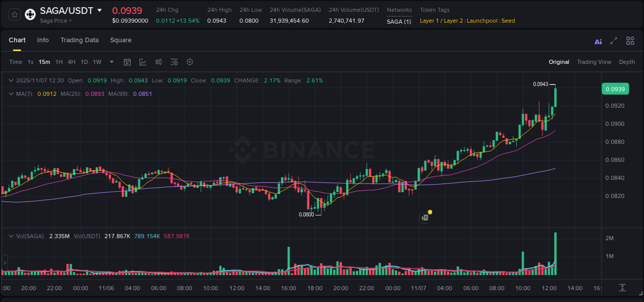Open the AI analysis assistant

[598, 41]
